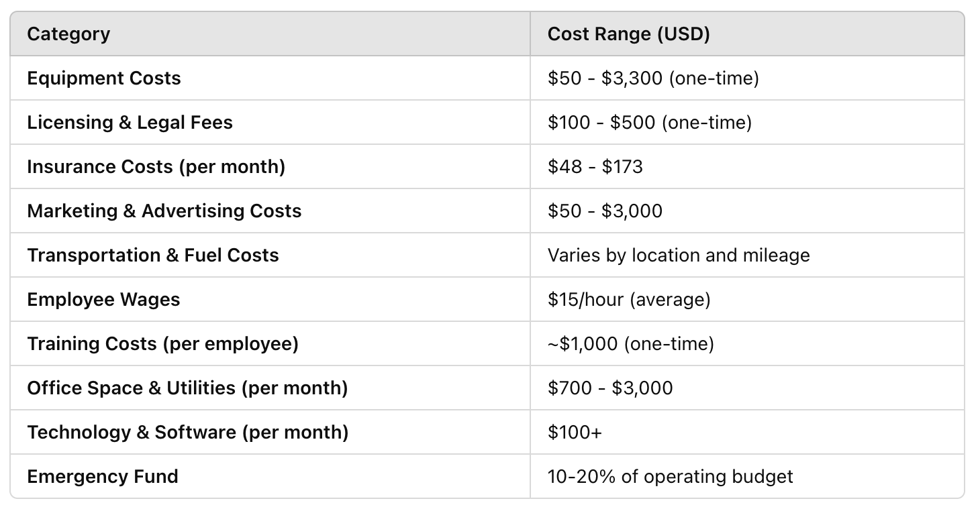Click "Varies by location and mileage" text

click(x=679, y=255)
